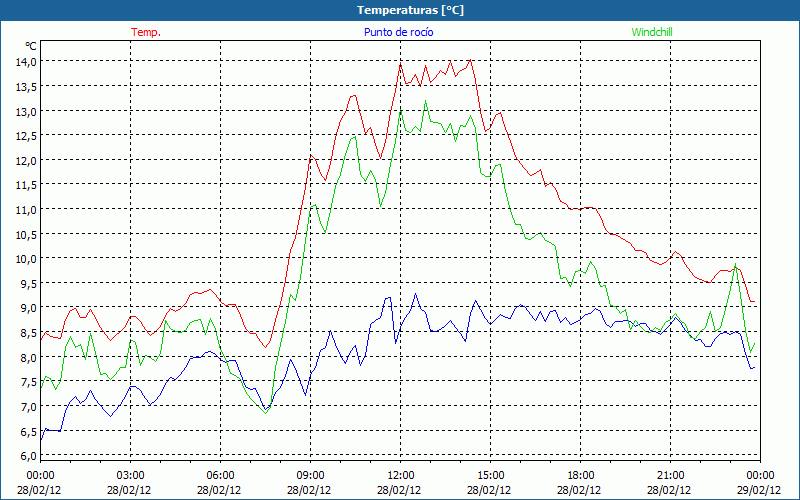This screenshot has height=500, width=800.
Task: Click the 13,0 y-axis value
Action: point(27,111)
